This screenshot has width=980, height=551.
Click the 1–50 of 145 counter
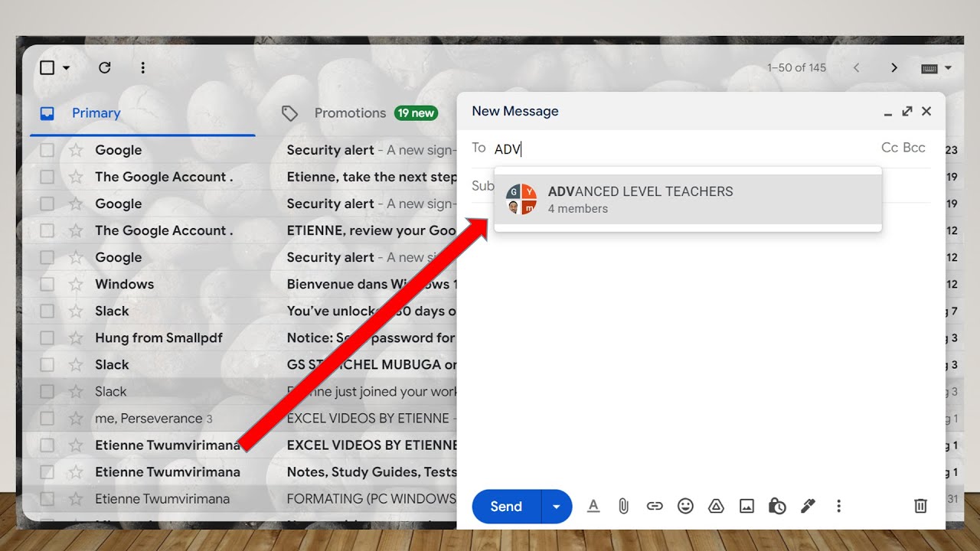point(796,67)
